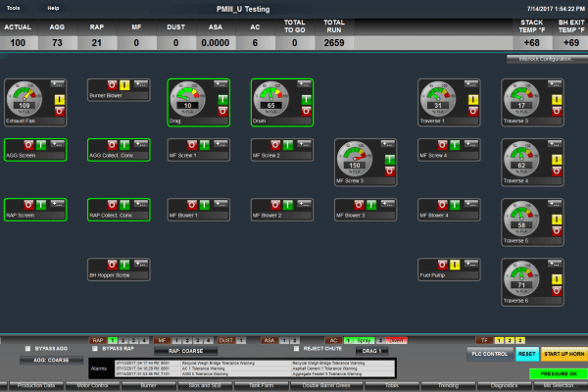This screenshot has height=392, width=588.
Task: Click the yellow start button on Burner Blower
Action: point(126,86)
